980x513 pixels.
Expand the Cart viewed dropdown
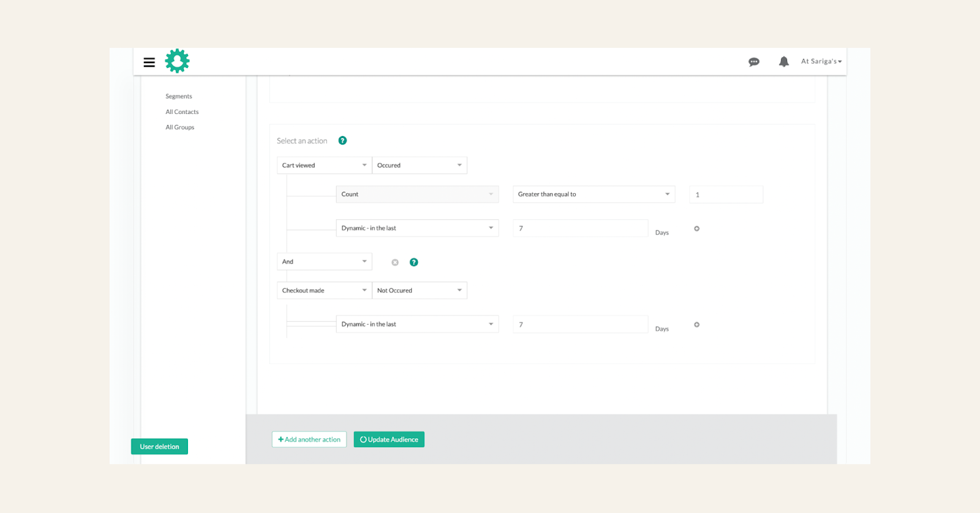point(325,165)
